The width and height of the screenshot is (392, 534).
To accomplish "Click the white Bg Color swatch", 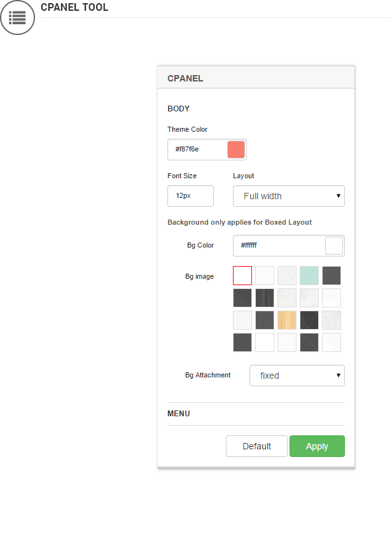I will (334, 246).
